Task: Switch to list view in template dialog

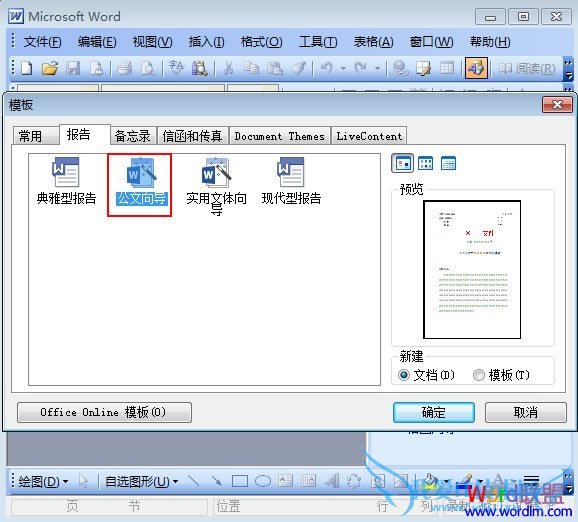Action: tap(425, 163)
